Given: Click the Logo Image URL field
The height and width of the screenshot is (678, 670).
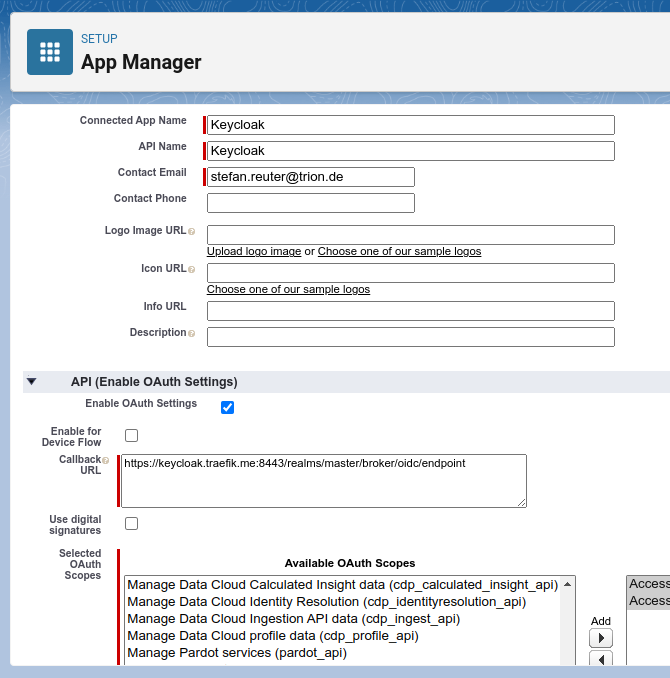Looking at the screenshot, I should tap(411, 235).
